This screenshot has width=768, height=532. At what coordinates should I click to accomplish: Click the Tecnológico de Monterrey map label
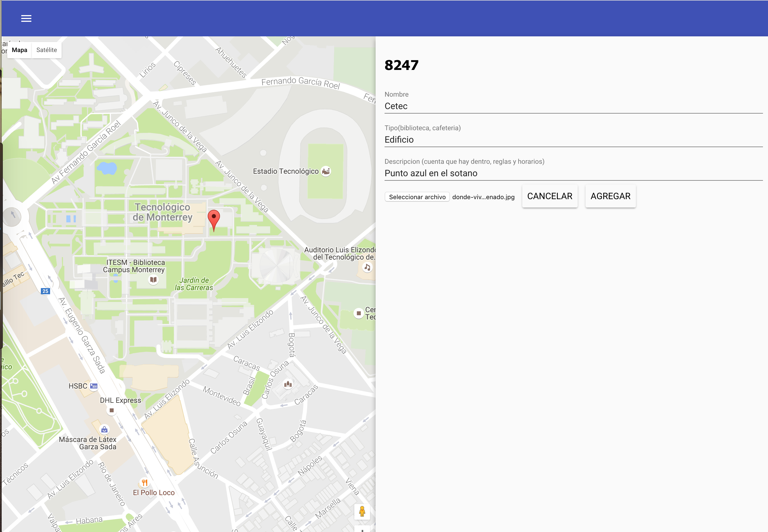click(x=162, y=212)
